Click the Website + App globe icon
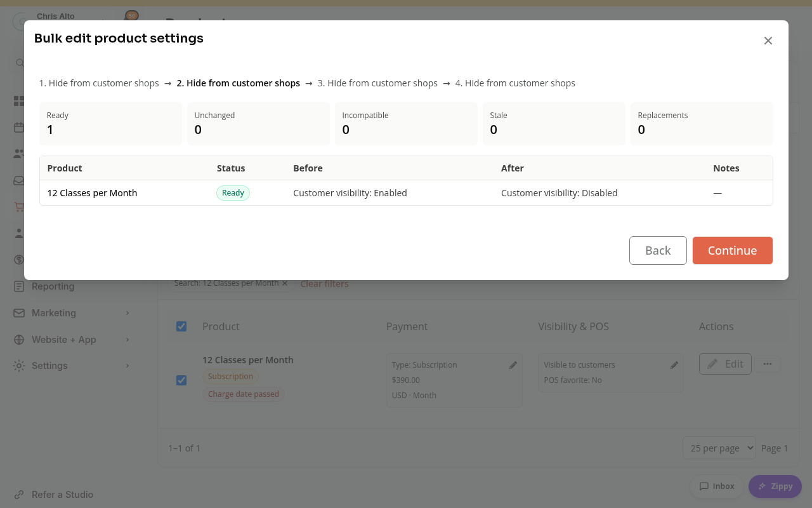 [19, 340]
